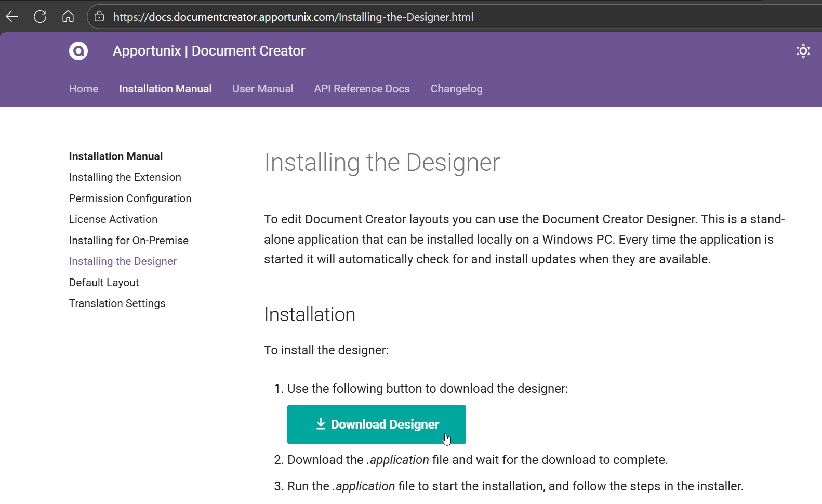Click the browser back arrow
Screen dimensions: 822x504
[12, 17]
